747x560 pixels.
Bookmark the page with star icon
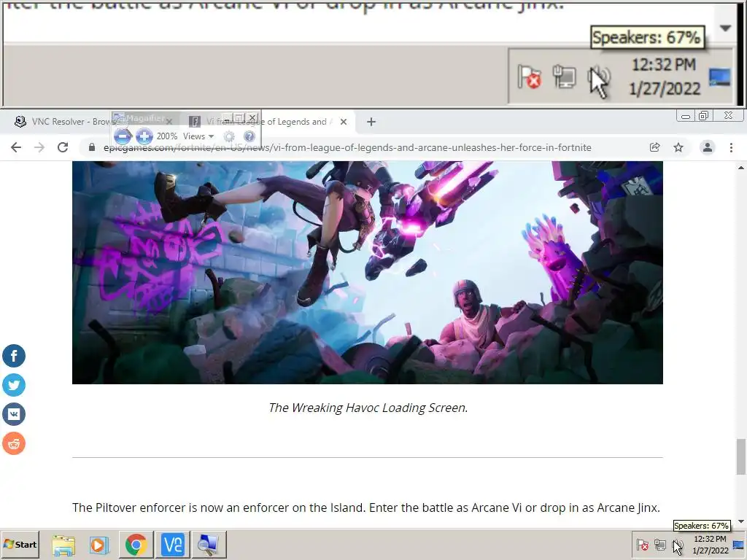[678, 147]
